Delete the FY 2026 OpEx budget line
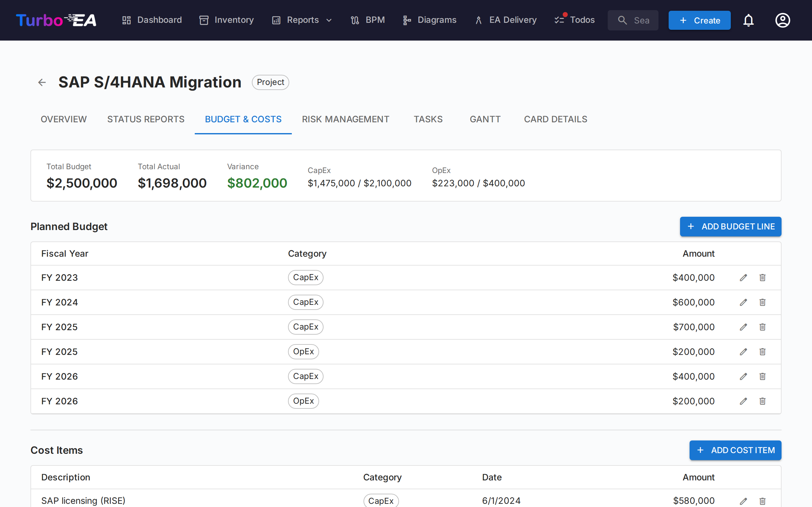This screenshot has width=812, height=507. point(762,401)
